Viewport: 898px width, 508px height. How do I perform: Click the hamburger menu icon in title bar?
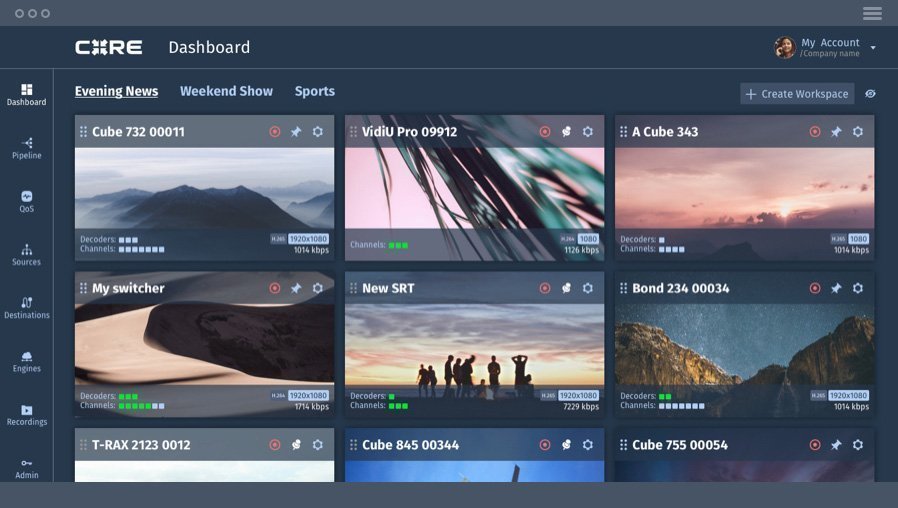(x=872, y=13)
